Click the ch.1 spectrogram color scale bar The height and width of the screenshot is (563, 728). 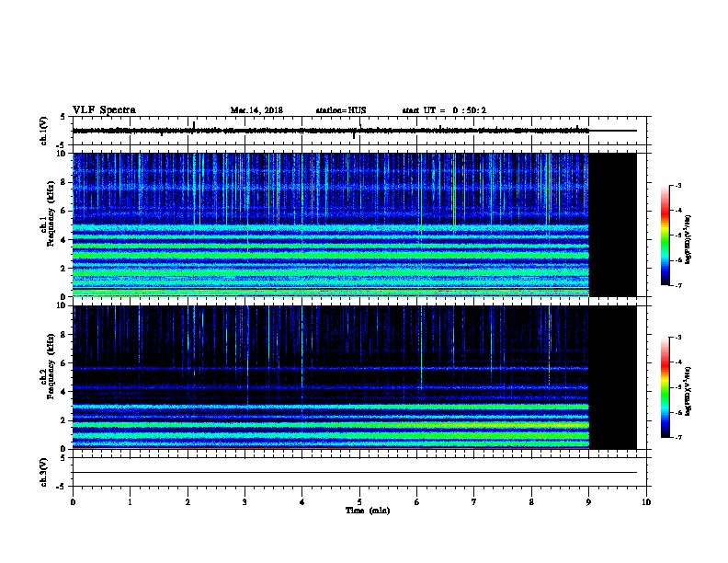(x=665, y=236)
